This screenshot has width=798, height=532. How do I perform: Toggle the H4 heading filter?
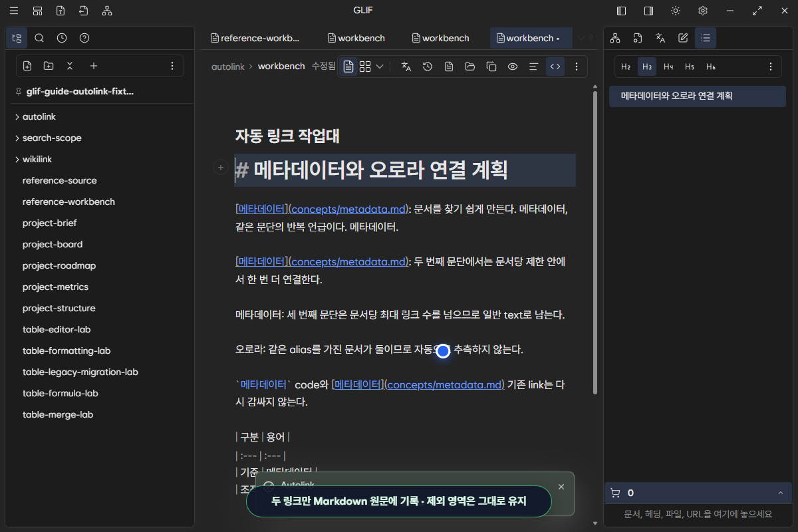coord(668,66)
